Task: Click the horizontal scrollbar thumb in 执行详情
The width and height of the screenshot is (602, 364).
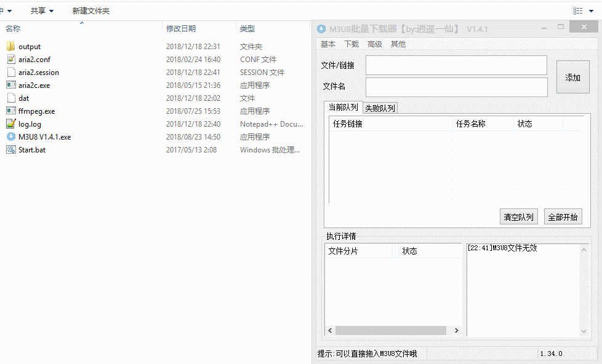Action: click(x=391, y=330)
